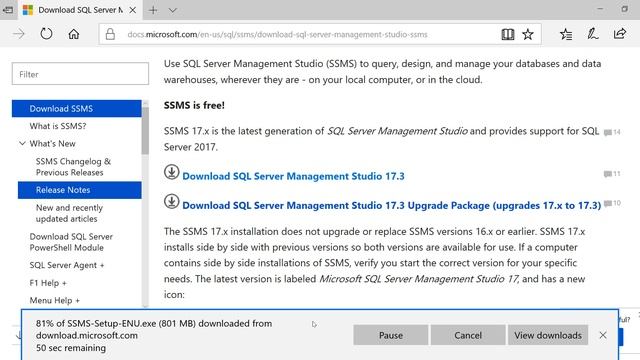Viewport: 640px width, 360px height.
Task: Open What is SSMS? article
Action: [x=58, y=126]
